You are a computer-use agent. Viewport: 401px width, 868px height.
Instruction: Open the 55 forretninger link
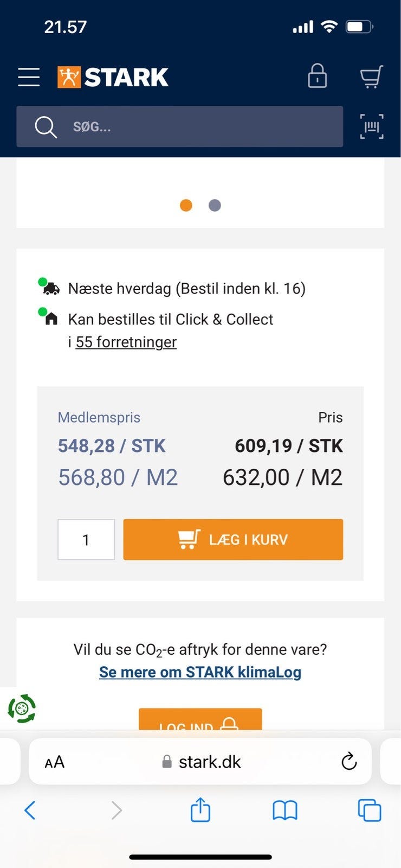126,342
